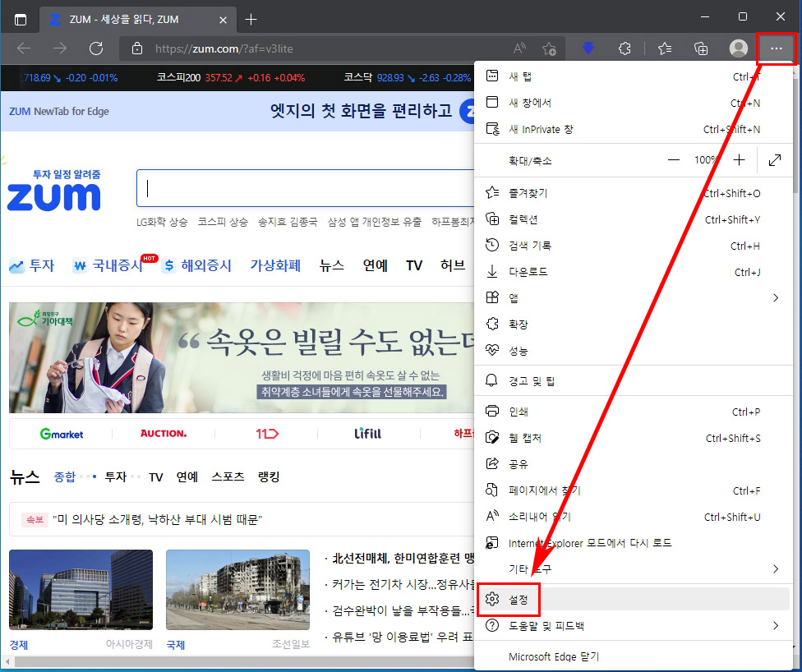Click the 경제 news building thumbnail
Screen dimensions: 802x672
point(81,590)
